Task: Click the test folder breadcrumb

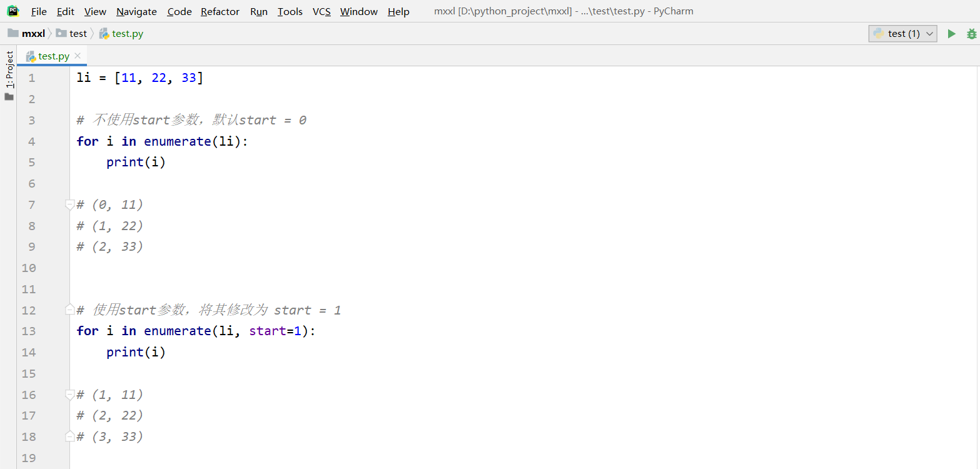Action: click(71, 33)
